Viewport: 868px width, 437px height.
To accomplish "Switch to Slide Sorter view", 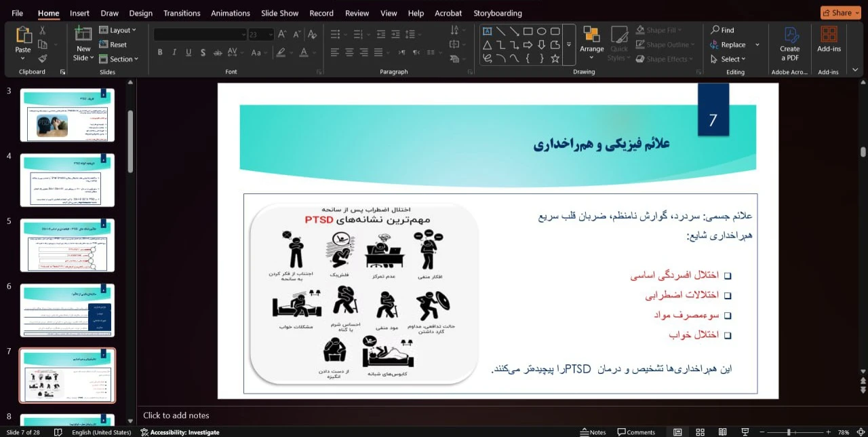I will [701, 432].
